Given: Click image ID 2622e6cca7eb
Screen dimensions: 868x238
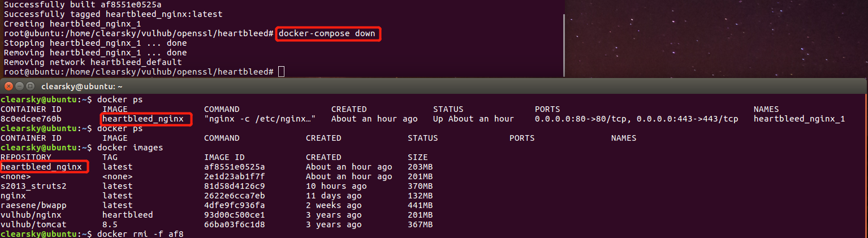Looking at the screenshot, I should (235, 196).
